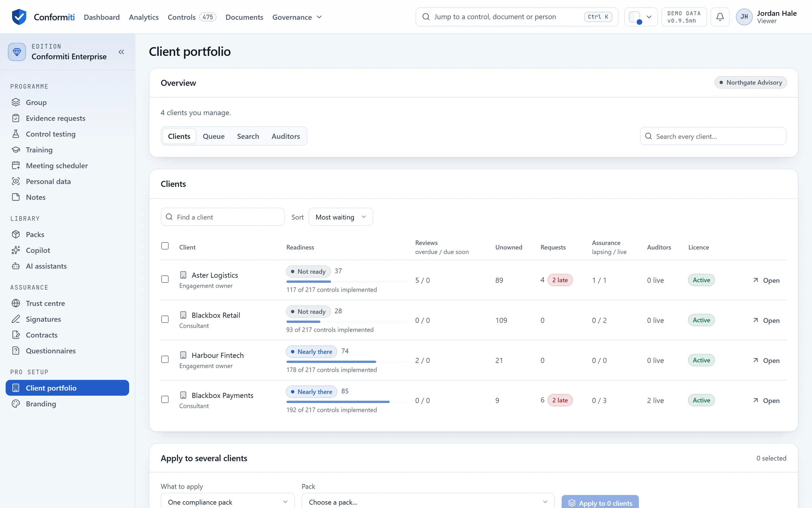Open the notifications bell

point(720,17)
